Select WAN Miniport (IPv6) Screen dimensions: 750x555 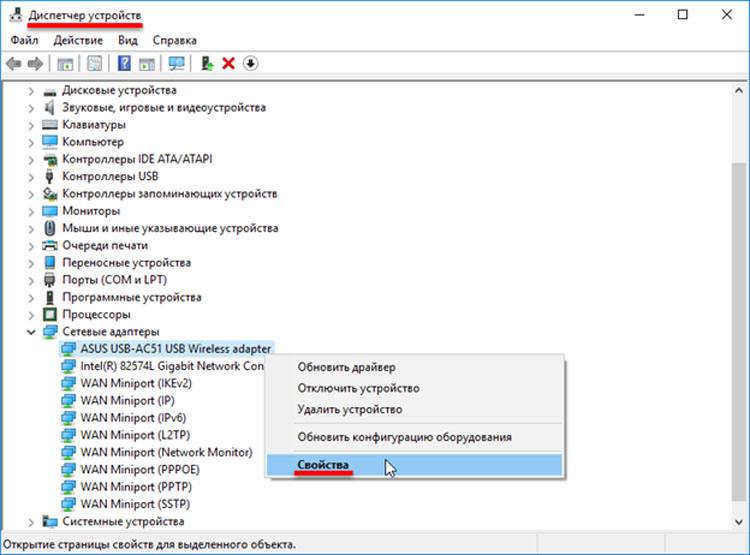(x=133, y=418)
